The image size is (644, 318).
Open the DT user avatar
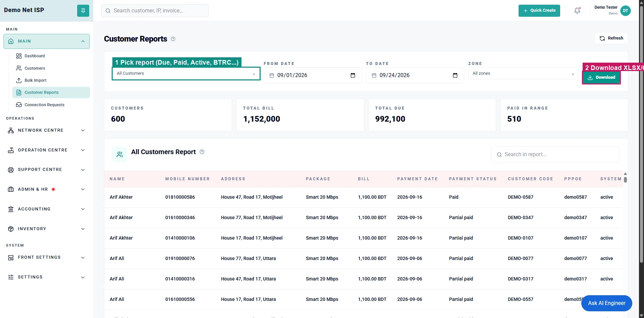tap(626, 11)
